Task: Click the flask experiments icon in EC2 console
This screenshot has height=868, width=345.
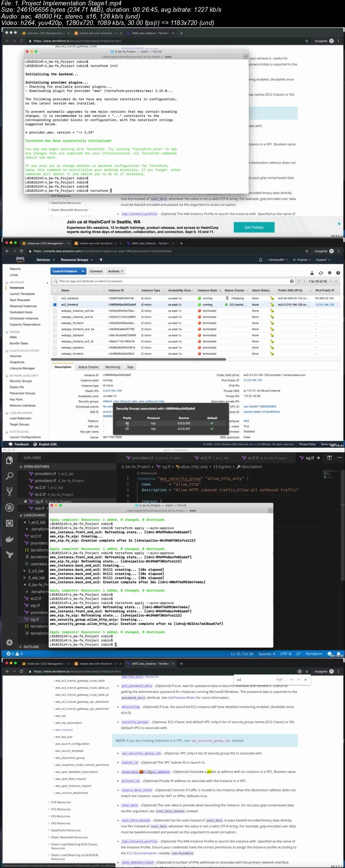Action: (x=312, y=273)
